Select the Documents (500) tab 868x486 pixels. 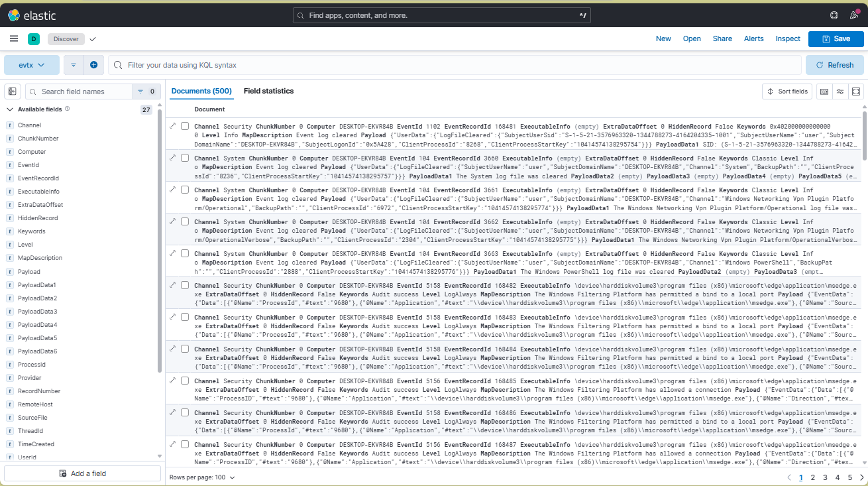(201, 91)
